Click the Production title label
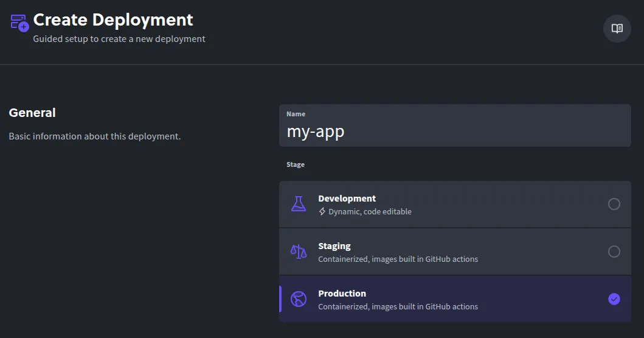 pyautogui.click(x=342, y=294)
